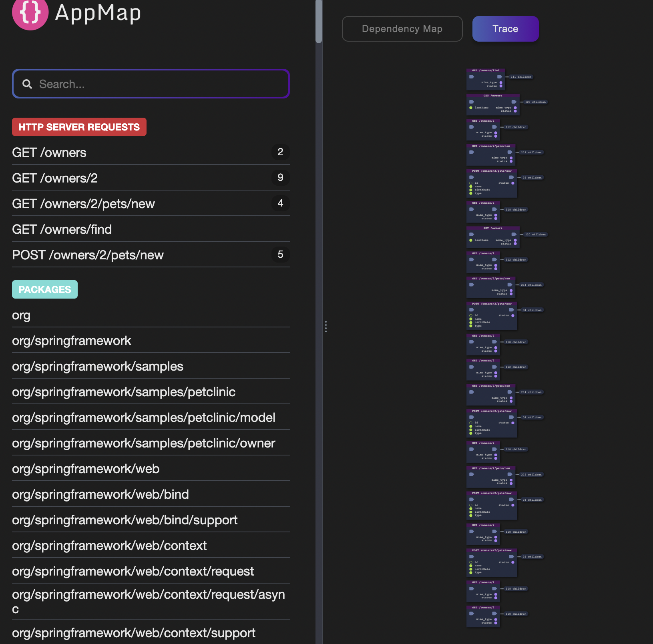Toggle the mime_type dot on GET /owners/find node
Viewport: 653px width, 644px height.
(501, 82)
